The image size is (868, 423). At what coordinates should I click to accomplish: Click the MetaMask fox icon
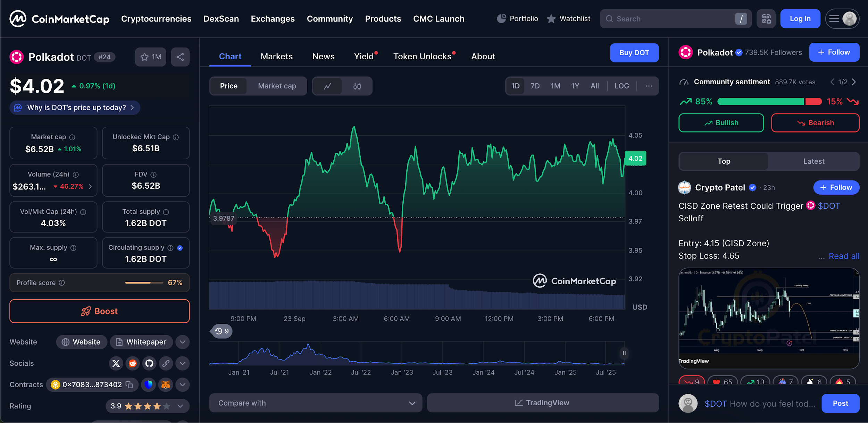click(166, 384)
